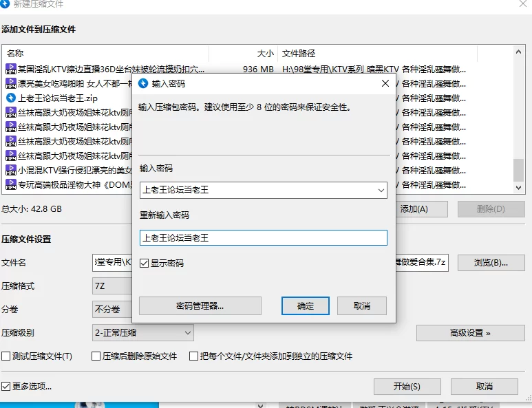Image resolution: width=532 pixels, height=408 pixels.
Task: Click 浏览(B)... to choose destination
Action: coord(491,263)
